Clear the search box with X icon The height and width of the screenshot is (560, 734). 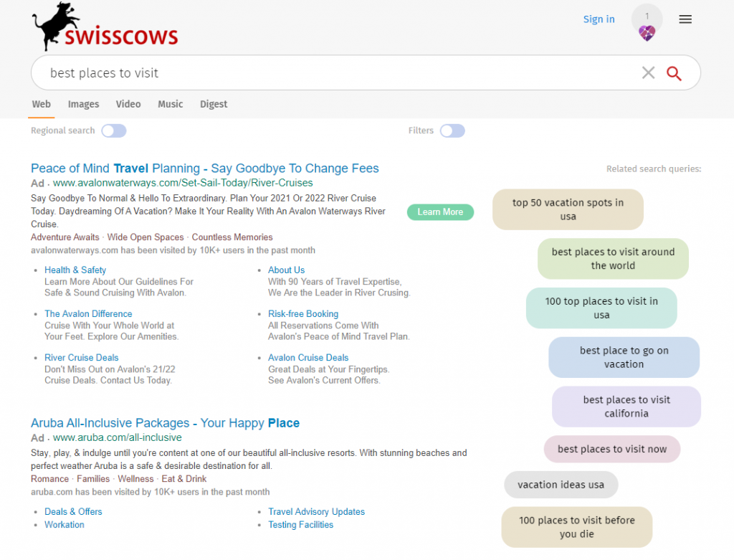pyautogui.click(x=648, y=72)
